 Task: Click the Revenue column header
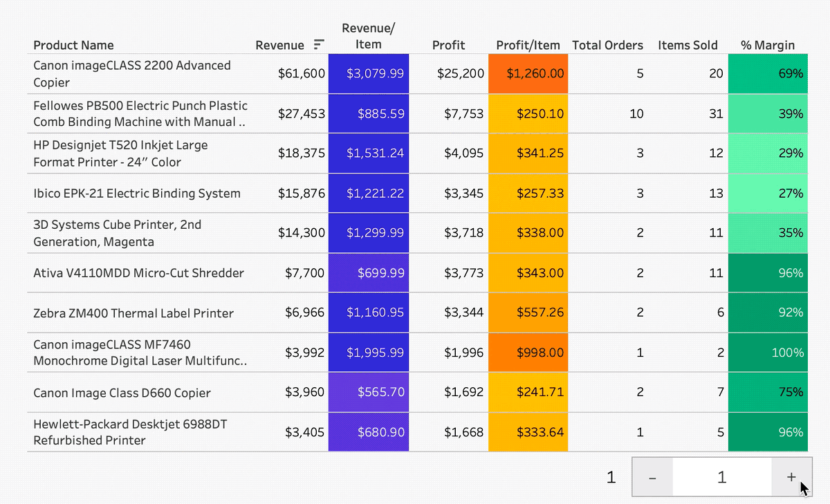pyautogui.click(x=279, y=45)
